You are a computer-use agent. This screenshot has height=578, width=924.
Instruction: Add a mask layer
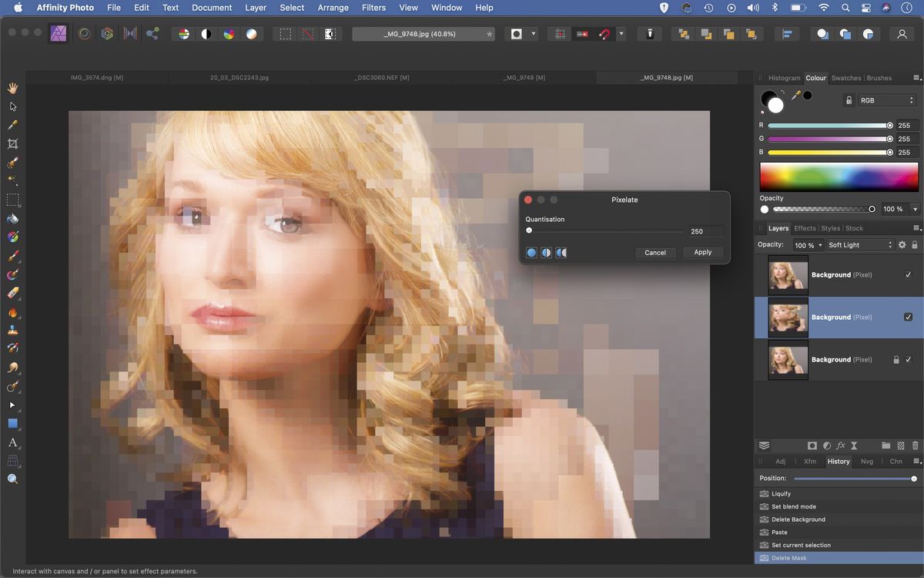click(x=812, y=445)
